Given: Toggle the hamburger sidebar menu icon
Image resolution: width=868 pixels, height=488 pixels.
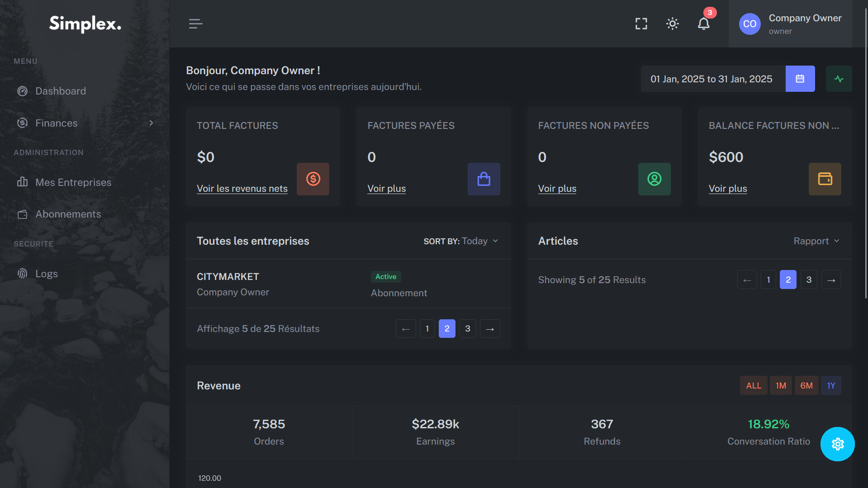Looking at the screenshot, I should click(x=195, y=24).
